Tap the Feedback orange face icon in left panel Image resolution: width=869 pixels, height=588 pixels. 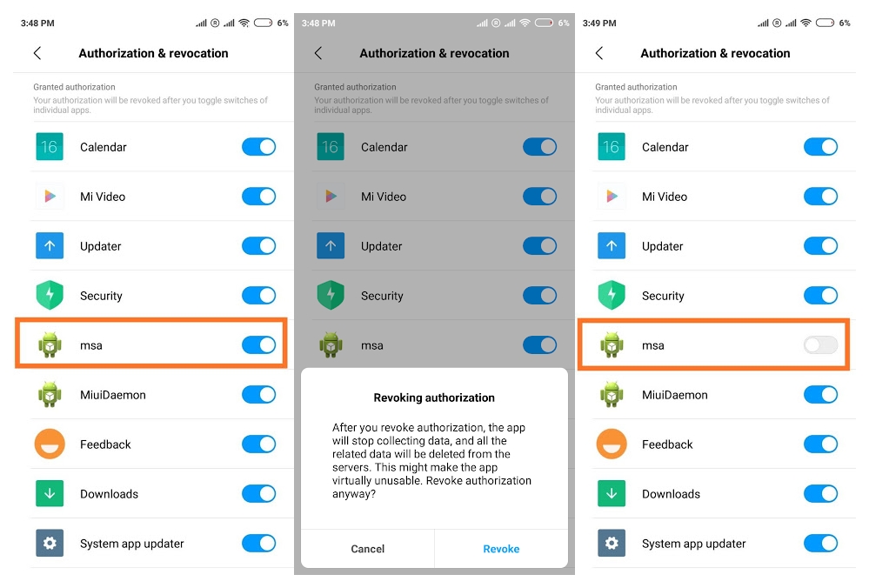coord(50,444)
